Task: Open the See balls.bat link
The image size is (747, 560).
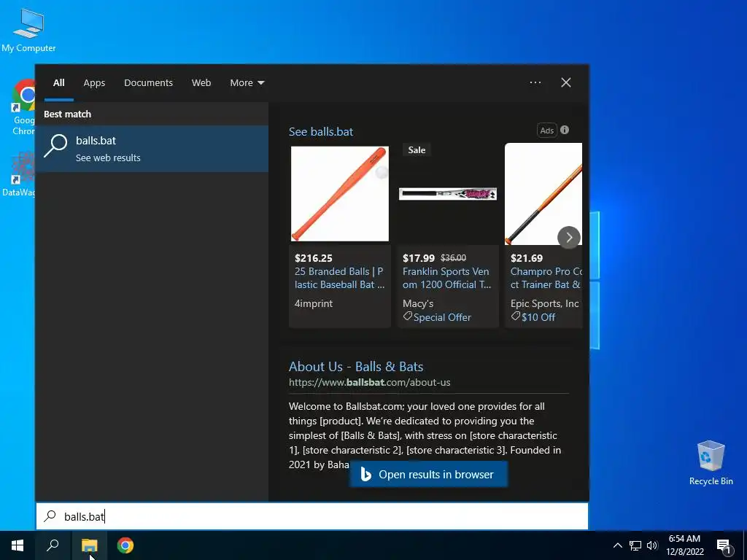Action: [x=321, y=132]
